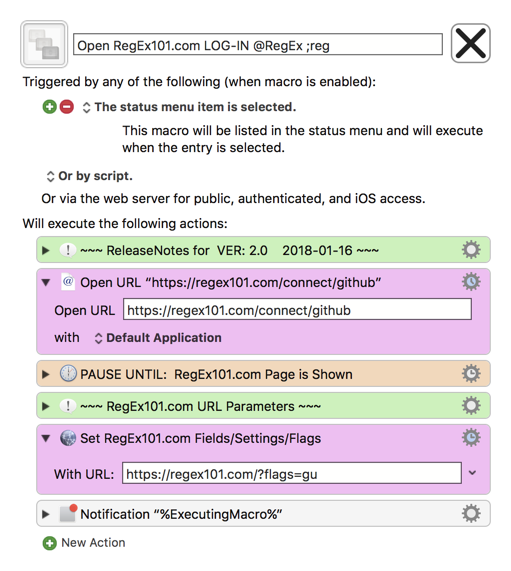Open gear menu for PAUSE UNTIL action
This screenshot has width=511, height=571.
pos(471,374)
